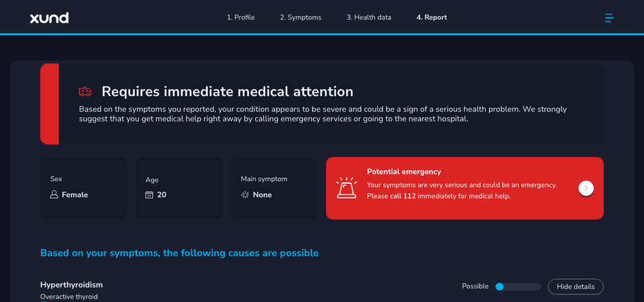The image size is (644, 302).
Task: Click the spinner icon next to None
Action: 245,195
